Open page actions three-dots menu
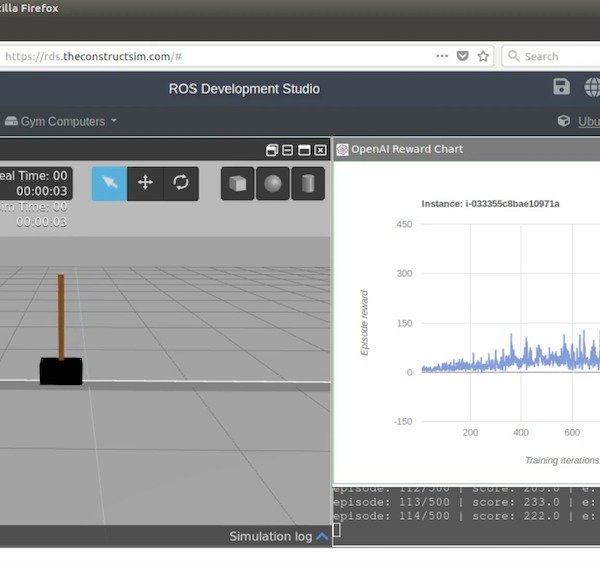 click(x=441, y=57)
